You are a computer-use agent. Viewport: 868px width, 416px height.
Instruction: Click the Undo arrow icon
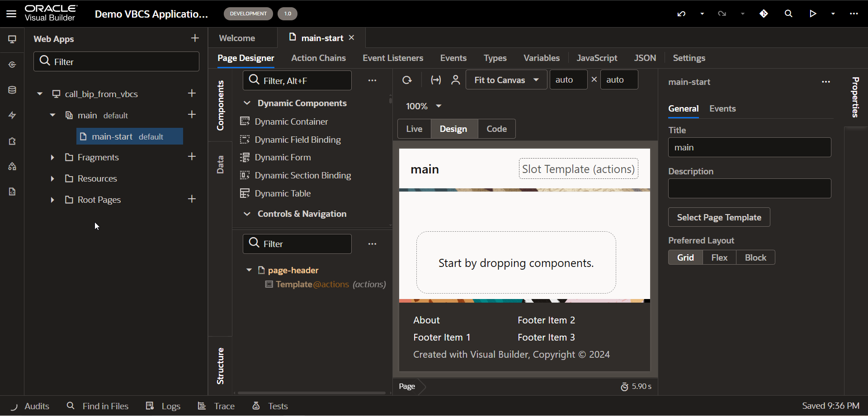click(681, 14)
